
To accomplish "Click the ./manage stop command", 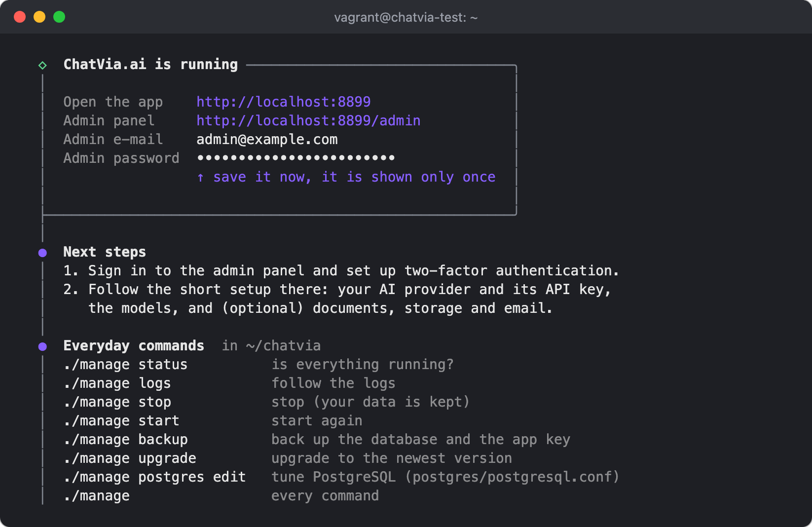I will pos(117,402).
